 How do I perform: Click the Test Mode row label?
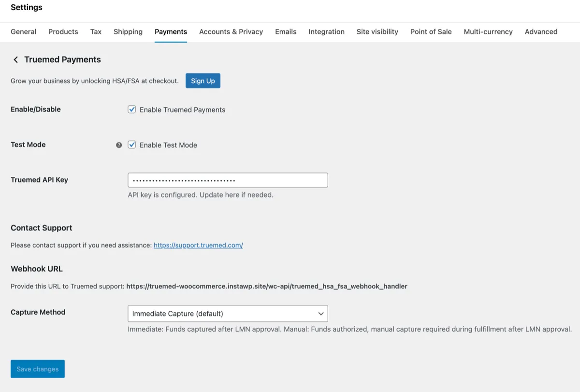pyautogui.click(x=28, y=145)
